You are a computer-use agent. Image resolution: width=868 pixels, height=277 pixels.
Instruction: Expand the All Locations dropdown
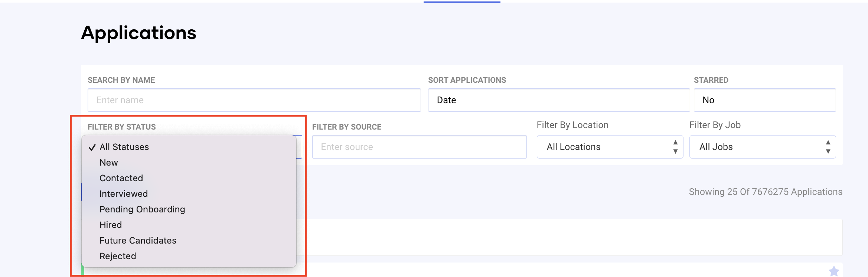click(610, 147)
